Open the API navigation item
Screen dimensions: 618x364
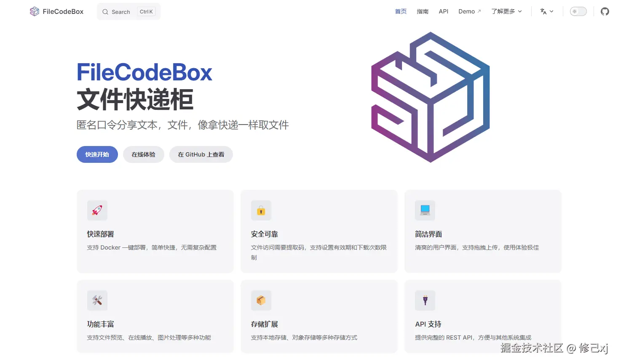[444, 11]
